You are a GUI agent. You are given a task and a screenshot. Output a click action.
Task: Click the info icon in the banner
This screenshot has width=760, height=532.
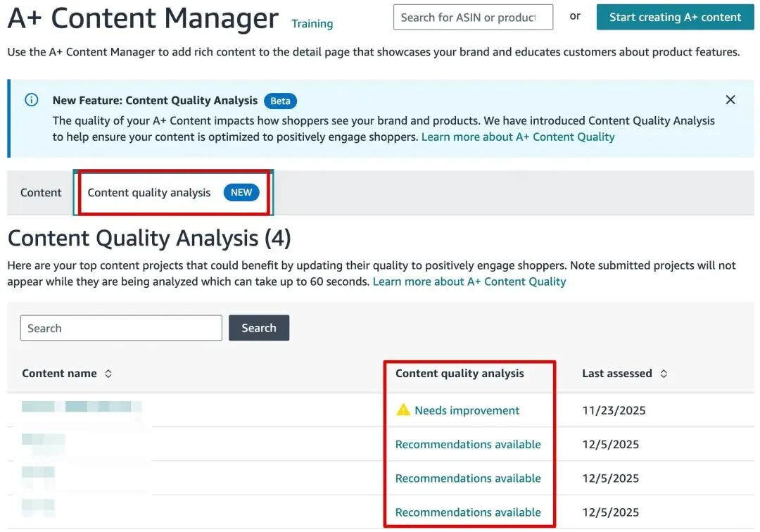click(x=32, y=100)
